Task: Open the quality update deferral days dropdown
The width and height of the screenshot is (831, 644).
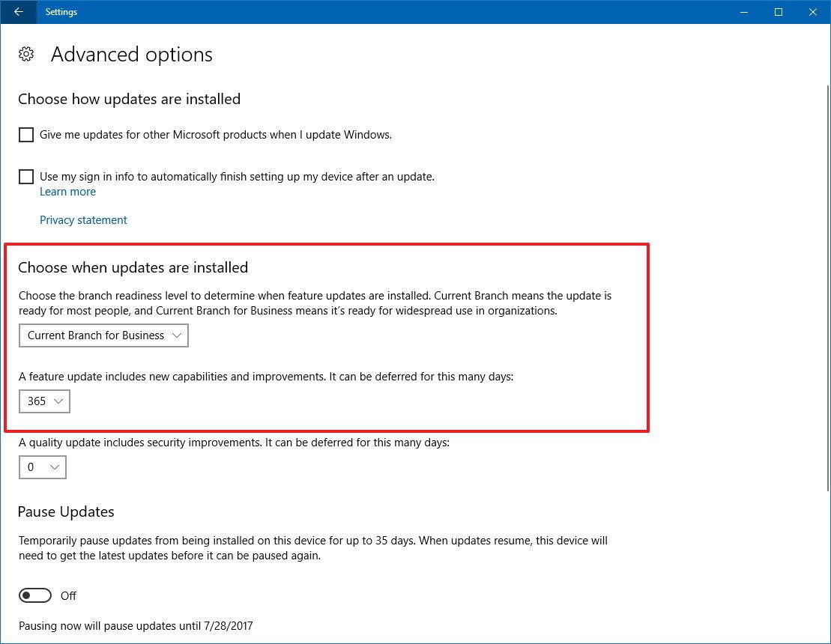Action: coord(43,467)
